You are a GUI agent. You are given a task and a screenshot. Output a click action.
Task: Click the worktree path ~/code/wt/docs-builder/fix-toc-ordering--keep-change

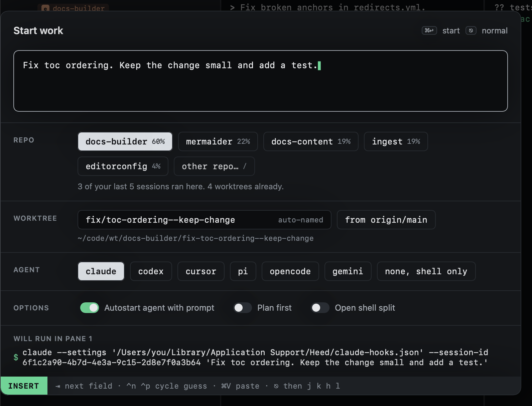[x=195, y=238]
